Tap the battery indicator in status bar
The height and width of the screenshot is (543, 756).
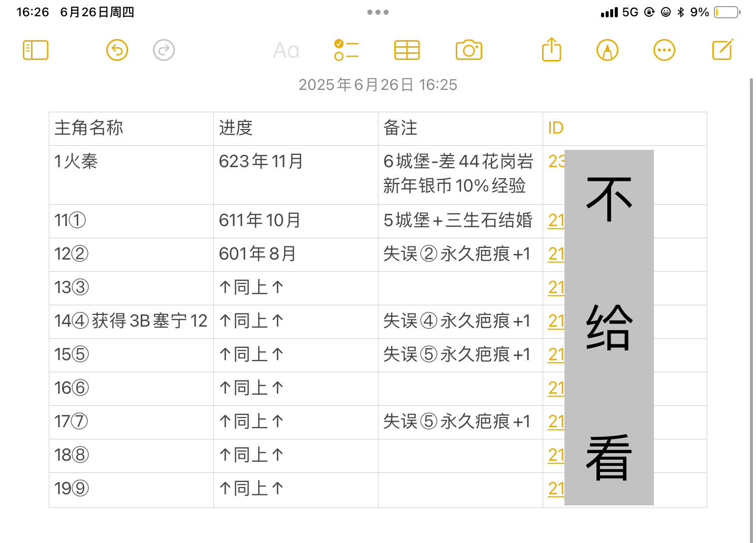coord(727,12)
